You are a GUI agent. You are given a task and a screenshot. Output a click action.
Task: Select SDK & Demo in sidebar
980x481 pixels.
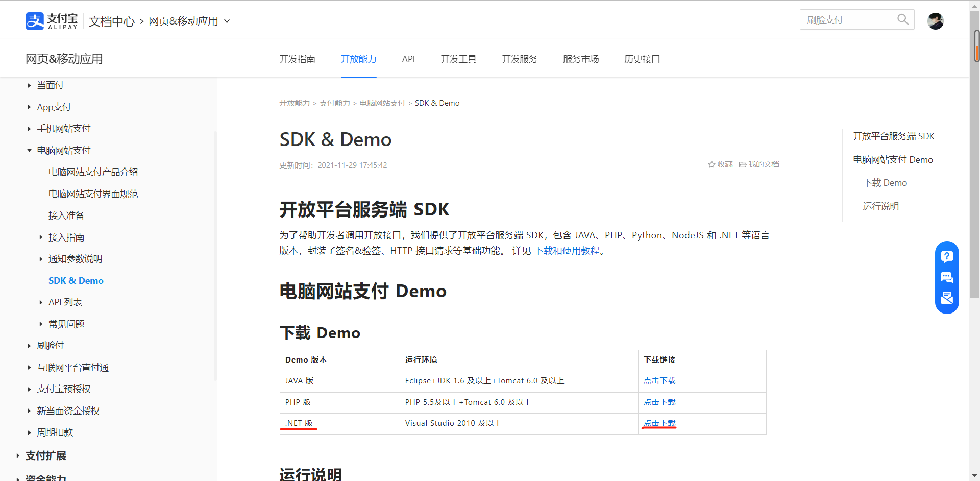[76, 281]
